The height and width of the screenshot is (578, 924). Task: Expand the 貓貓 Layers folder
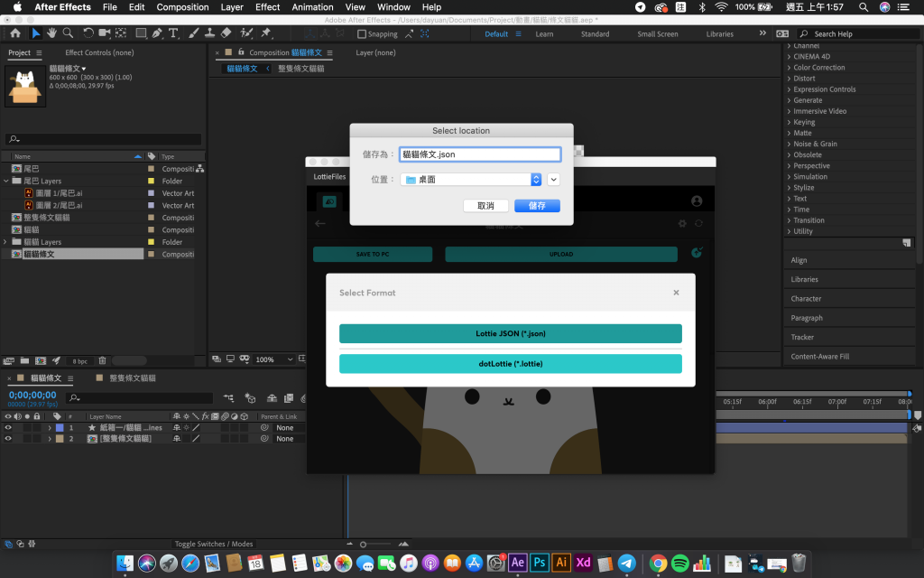[x=6, y=242]
